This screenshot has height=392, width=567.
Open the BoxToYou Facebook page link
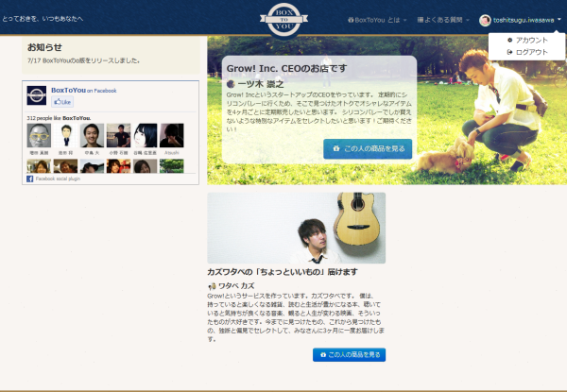pyautogui.click(x=68, y=90)
